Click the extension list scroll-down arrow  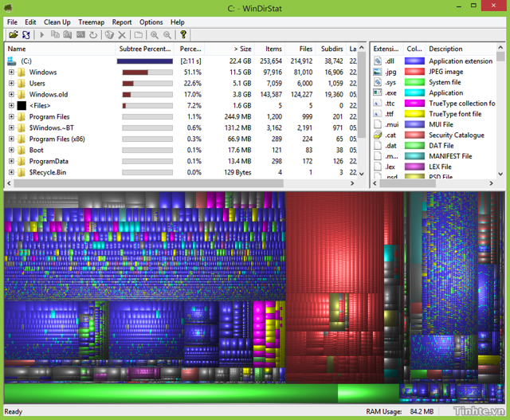pyautogui.click(x=501, y=174)
